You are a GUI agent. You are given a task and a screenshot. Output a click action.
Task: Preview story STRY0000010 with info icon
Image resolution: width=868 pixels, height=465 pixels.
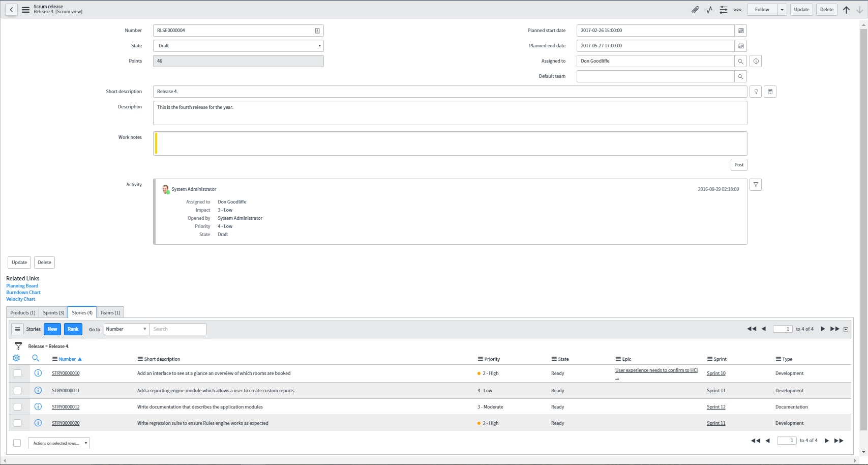[x=38, y=373]
